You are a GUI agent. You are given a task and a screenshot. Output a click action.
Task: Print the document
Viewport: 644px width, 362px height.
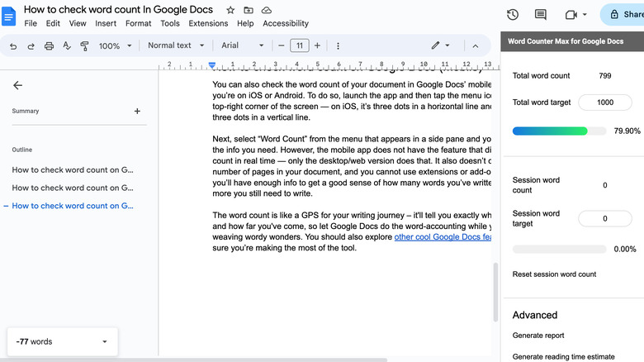click(x=49, y=46)
